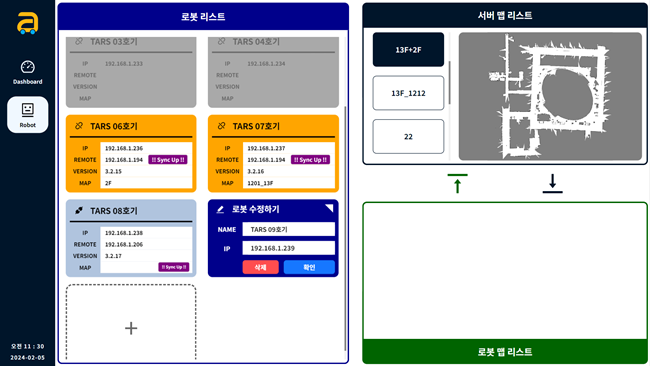Select the TARS 07호기 card title
Screen dimensions: 650x366
(x=256, y=126)
